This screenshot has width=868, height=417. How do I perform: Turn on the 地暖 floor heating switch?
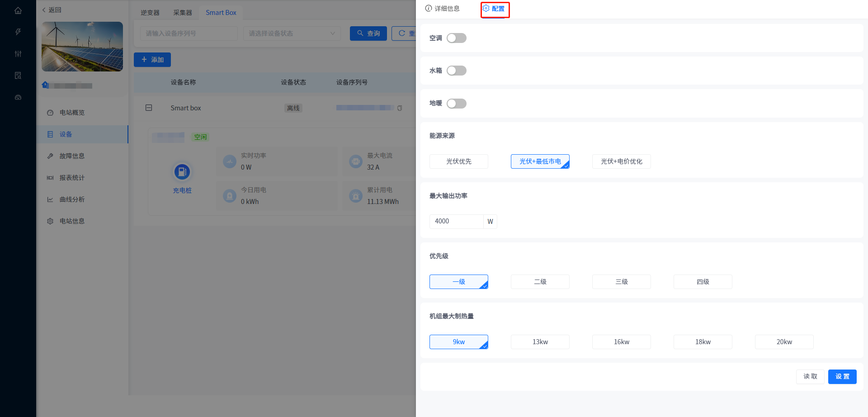pyautogui.click(x=456, y=104)
